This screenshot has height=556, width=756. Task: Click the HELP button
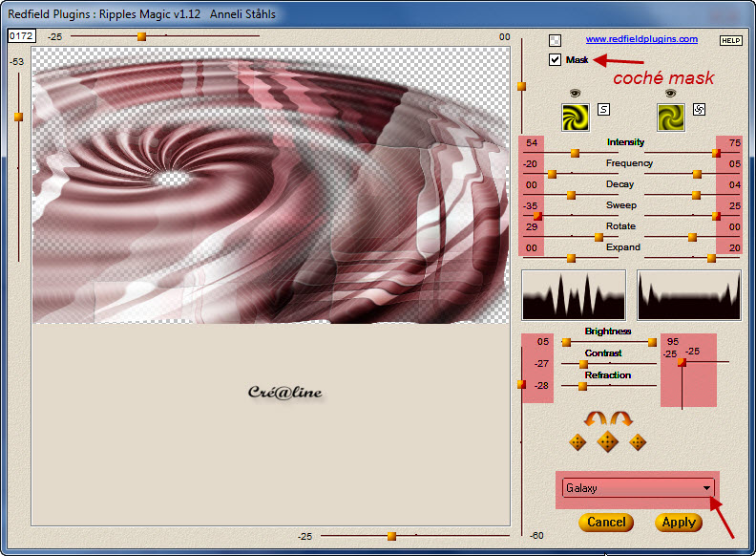click(730, 41)
